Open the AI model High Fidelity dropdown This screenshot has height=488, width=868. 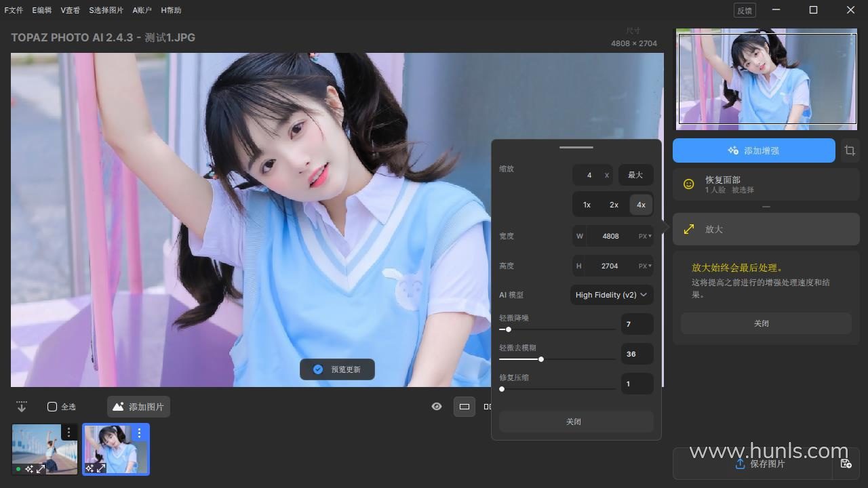pyautogui.click(x=611, y=295)
